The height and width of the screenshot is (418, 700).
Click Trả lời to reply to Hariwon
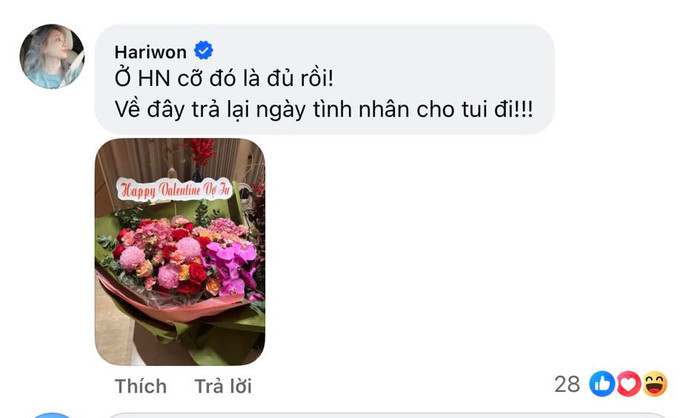coord(223,386)
